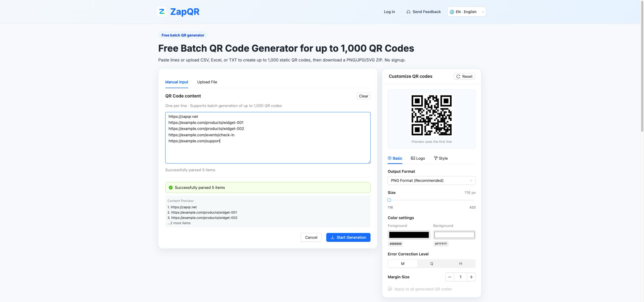Screen dimensions: 644x302
Task: Click the image icon on Logo tab
Action: pyautogui.click(x=413, y=158)
